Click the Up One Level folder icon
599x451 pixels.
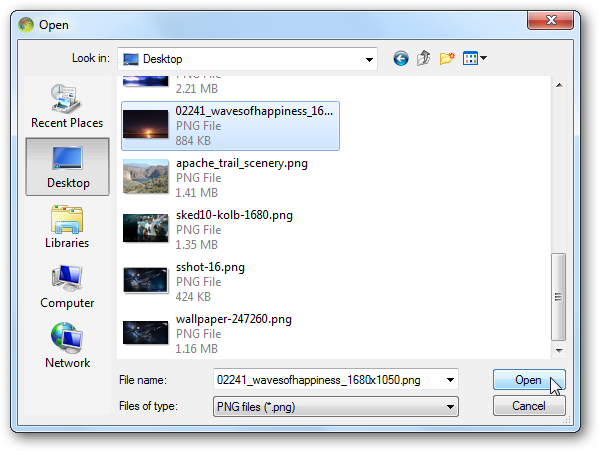pyautogui.click(x=424, y=58)
